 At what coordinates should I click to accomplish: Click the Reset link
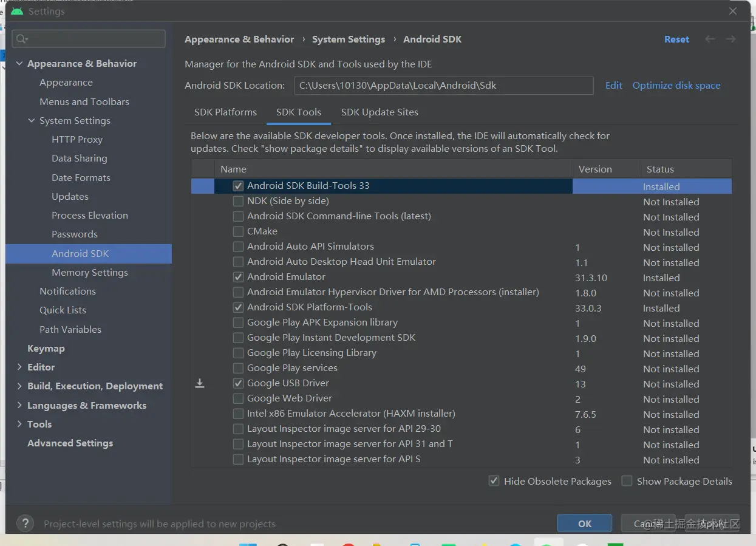[x=676, y=39]
